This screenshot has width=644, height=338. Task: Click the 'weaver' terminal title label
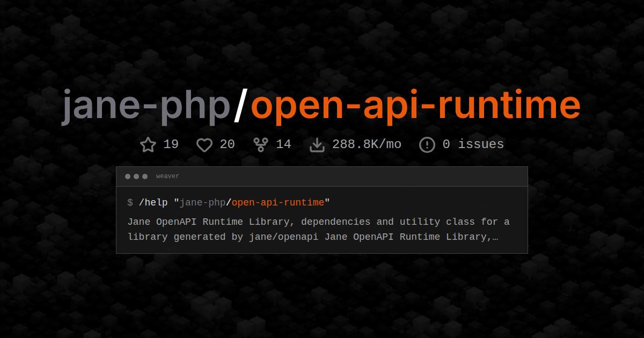click(x=167, y=177)
